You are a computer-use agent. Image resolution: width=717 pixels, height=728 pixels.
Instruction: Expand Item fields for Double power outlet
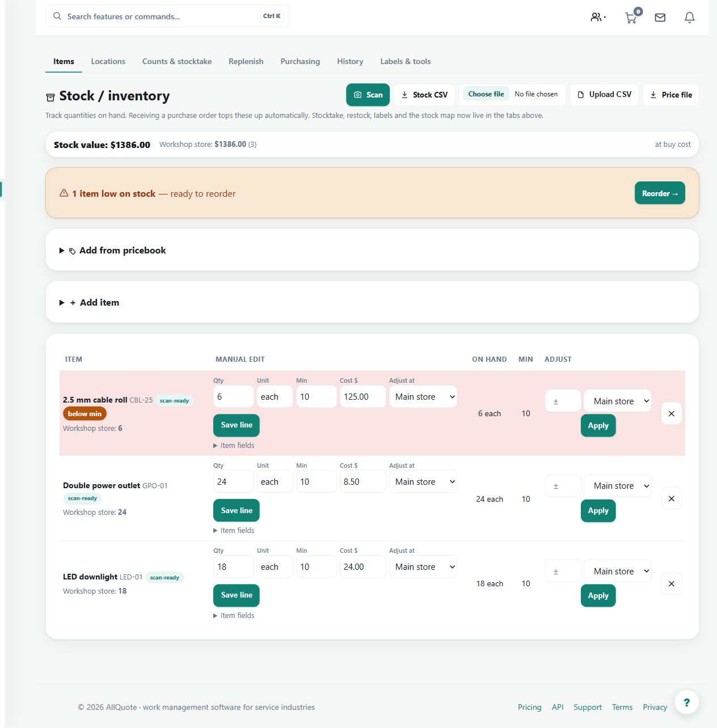[x=234, y=531]
